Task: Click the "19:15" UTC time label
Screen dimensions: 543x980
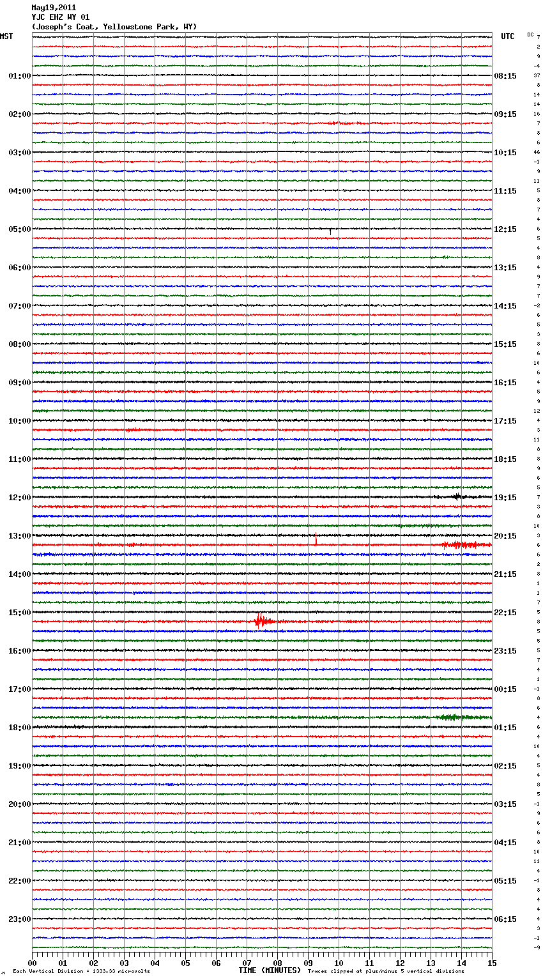Action: 505,498
